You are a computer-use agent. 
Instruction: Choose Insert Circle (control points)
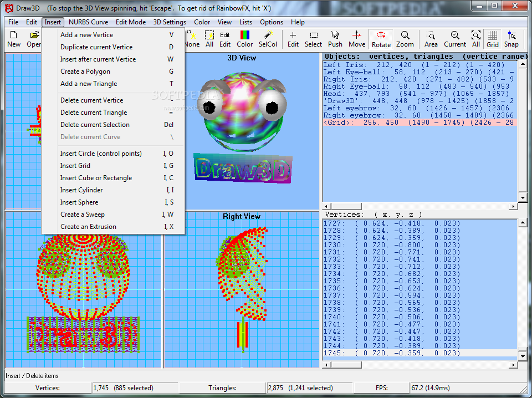tap(113, 154)
